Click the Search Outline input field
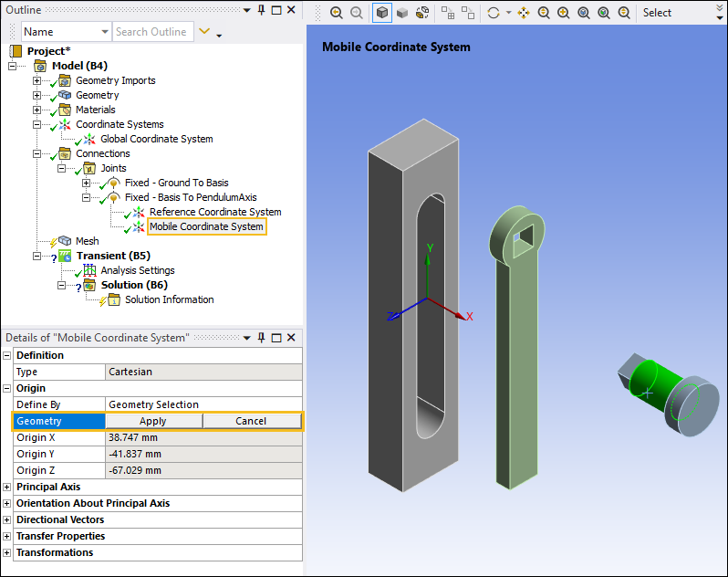The height and width of the screenshot is (577, 728). pos(151,32)
